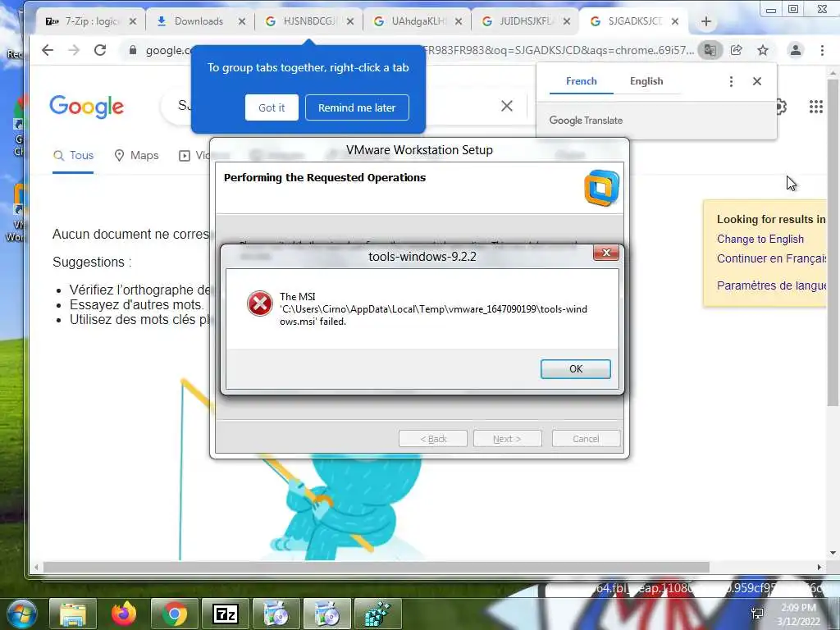
Task: Click the Change to English link
Action: 760,239
